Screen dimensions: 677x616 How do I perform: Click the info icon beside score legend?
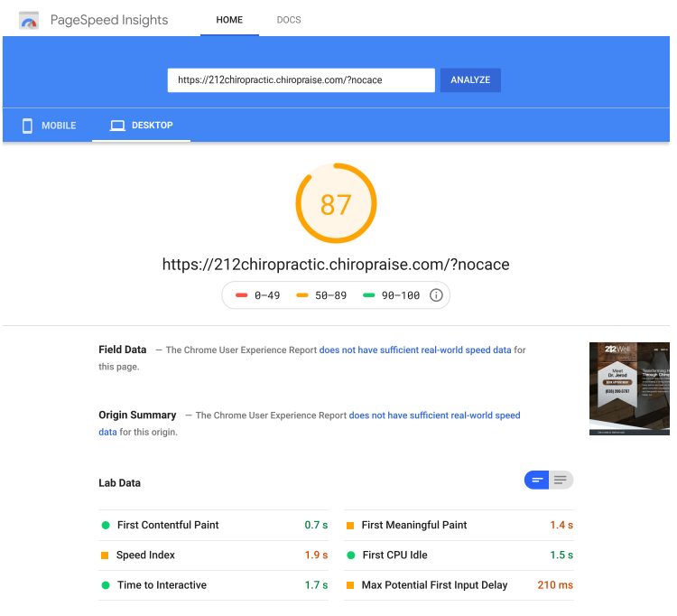[x=436, y=295]
